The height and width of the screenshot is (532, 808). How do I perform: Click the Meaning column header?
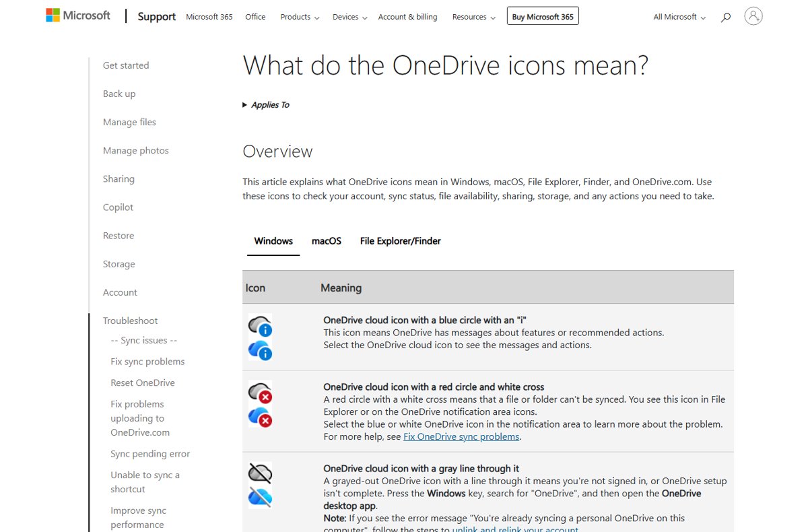click(341, 288)
